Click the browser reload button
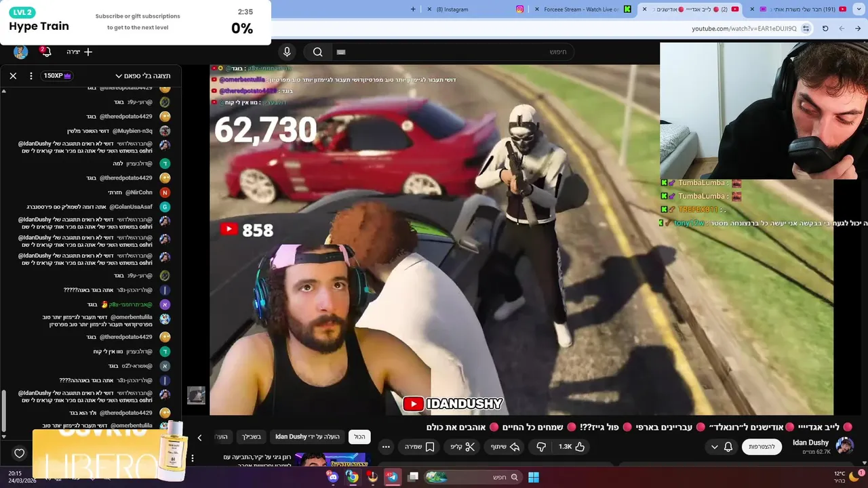Viewport: 868px width, 488px height. click(825, 28)
